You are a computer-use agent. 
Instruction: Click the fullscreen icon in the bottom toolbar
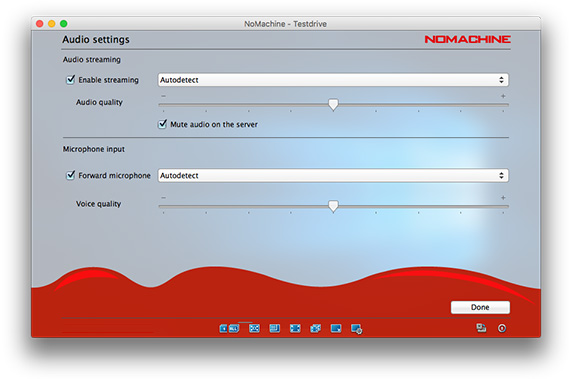coord(295,329)
